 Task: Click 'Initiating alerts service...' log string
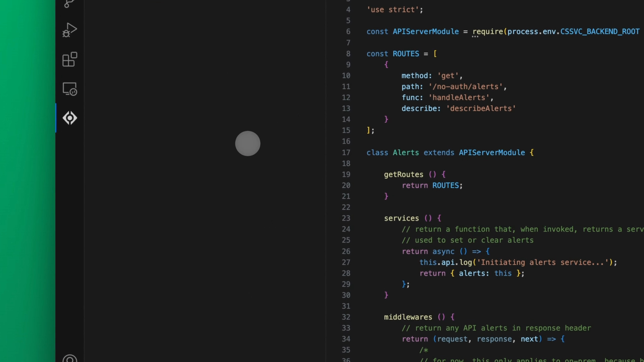[543, 262]
